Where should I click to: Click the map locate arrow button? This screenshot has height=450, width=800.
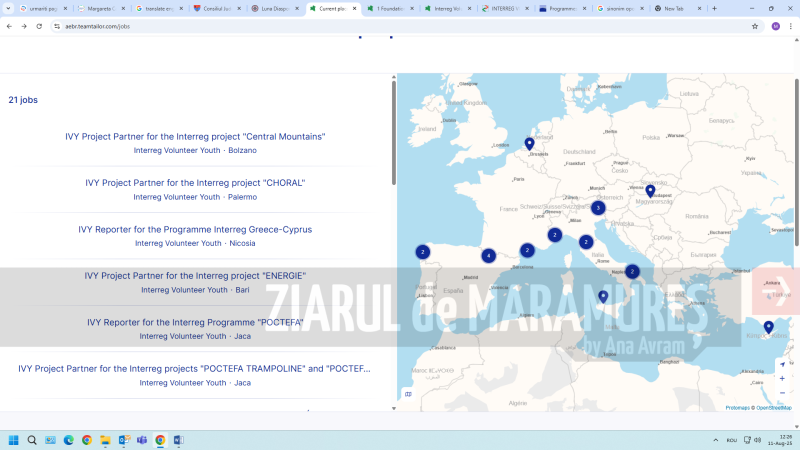click(782, 365)
